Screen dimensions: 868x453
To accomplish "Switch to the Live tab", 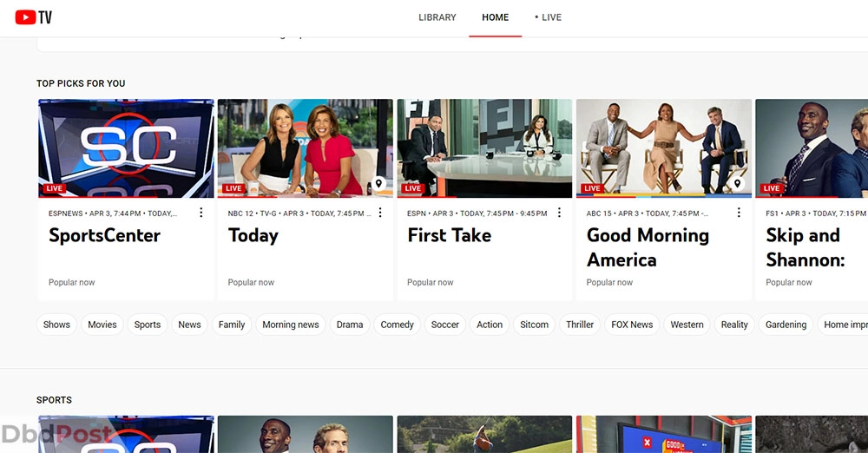I will pyautogui.click(x=548, y=17).
